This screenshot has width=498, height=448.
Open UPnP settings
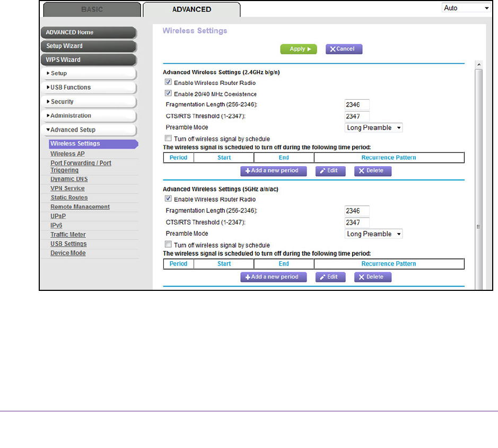tap(58, 216)
